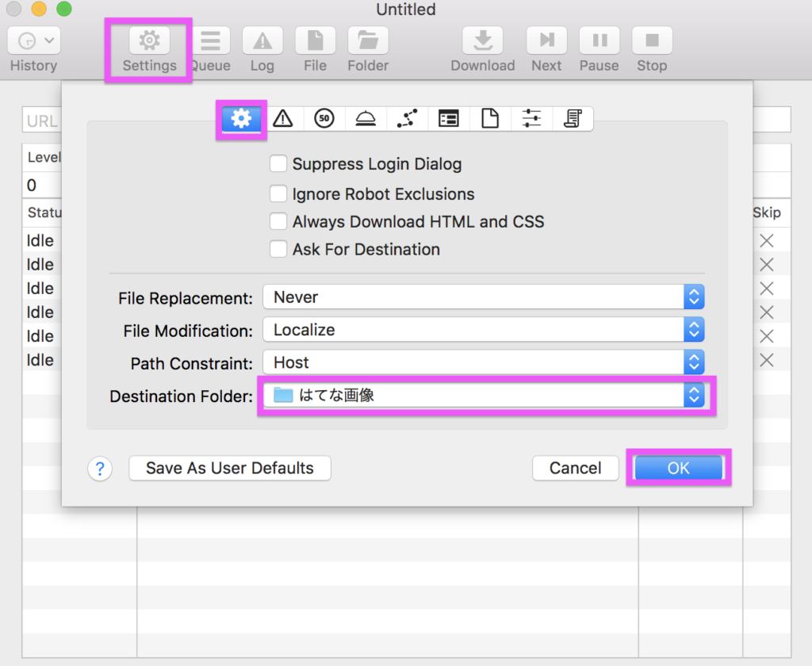Open the Log warning icon
This screenshot has height=666, width=812.
[262, 40]
